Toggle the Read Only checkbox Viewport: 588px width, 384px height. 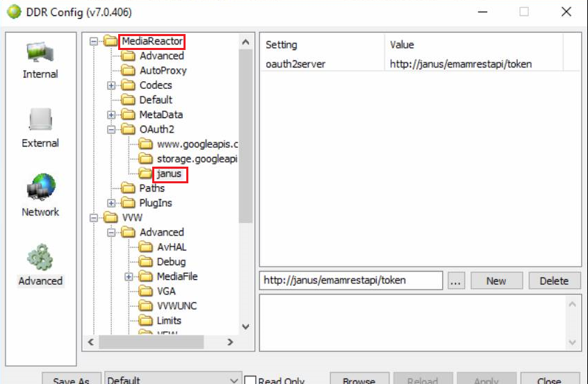[x=250, y=381]
